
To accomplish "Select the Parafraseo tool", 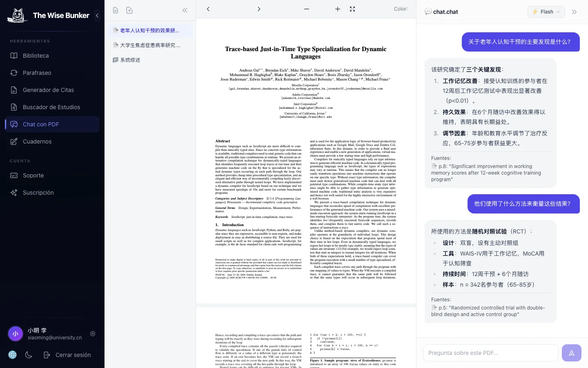I will click(37, 73).
